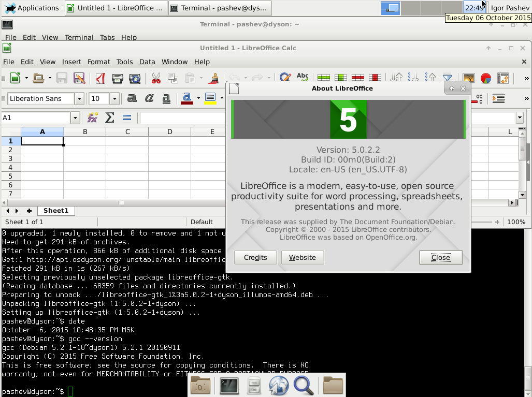Apply the dark red font color
The width and height of the screenshot is (532, 397).
(187, 98)
